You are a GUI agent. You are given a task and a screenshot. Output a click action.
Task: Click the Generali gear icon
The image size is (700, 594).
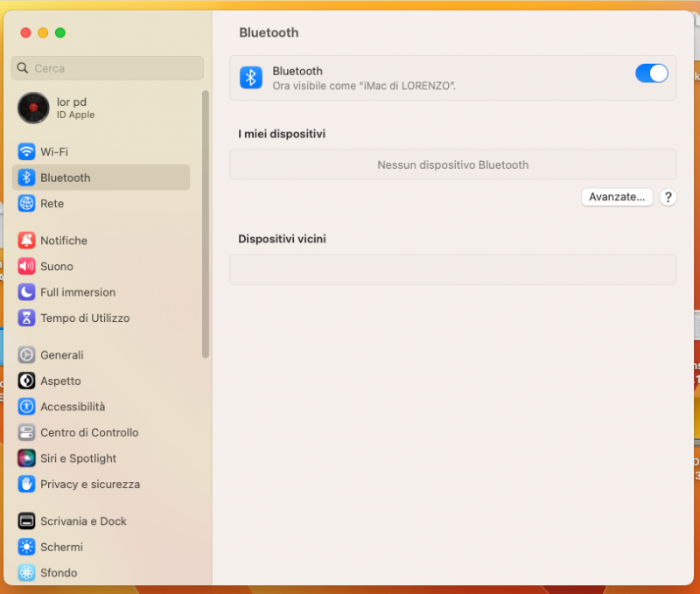(x=26, y=354)
